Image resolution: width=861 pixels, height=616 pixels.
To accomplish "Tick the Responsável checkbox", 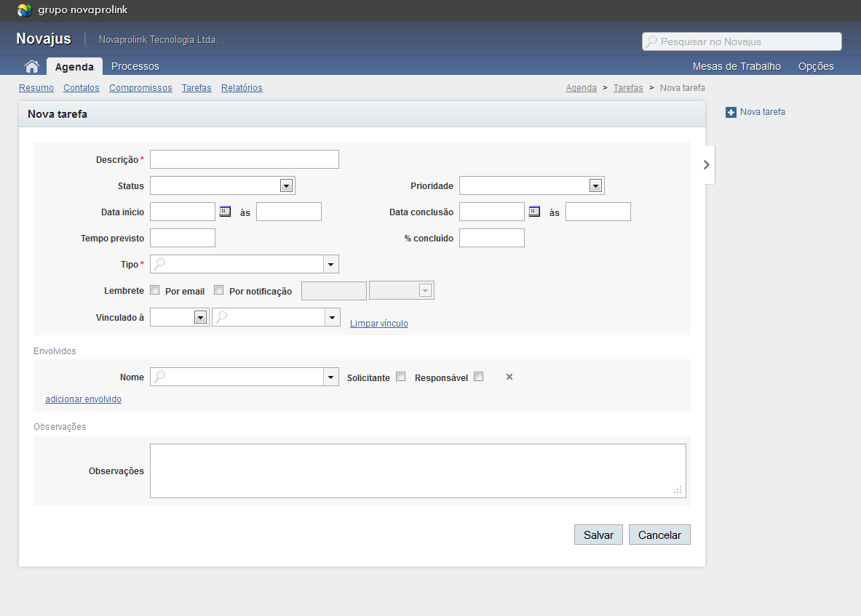I will pyautogui.click(x=478, y=377).
